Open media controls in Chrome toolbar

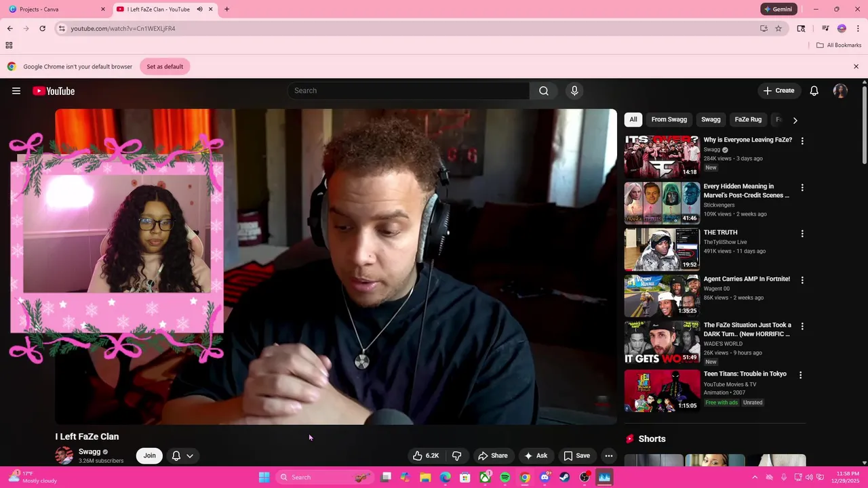pos(825,28)
